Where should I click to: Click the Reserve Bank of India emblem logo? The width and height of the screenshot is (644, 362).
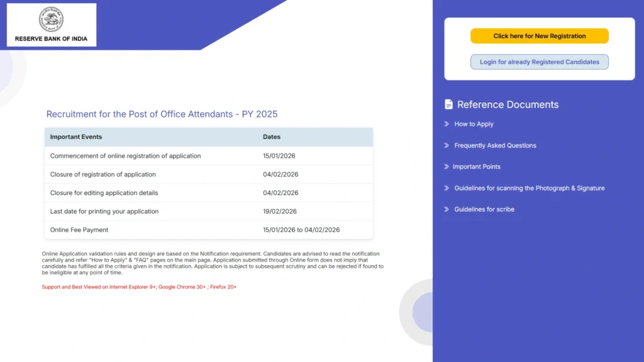(50, 21)
